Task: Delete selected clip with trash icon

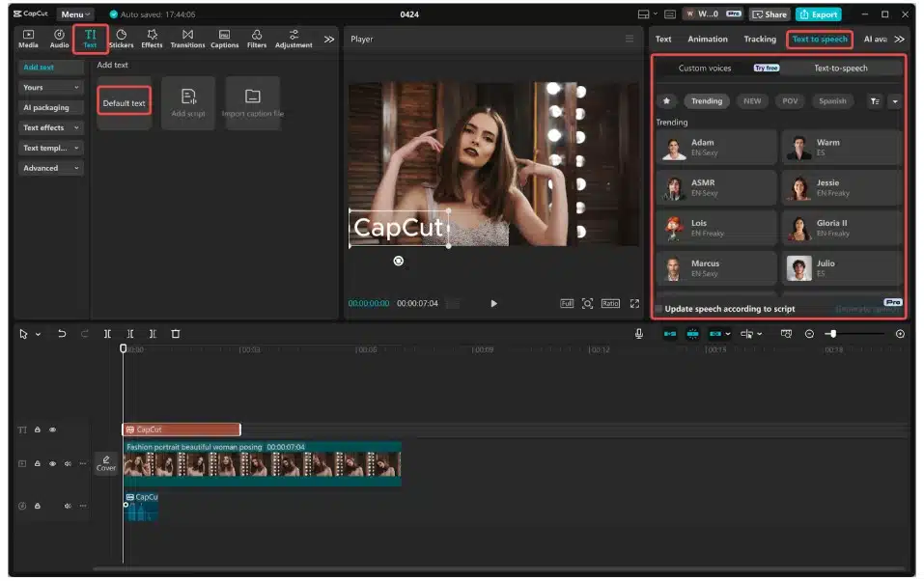Action: (x=175, y=333)
